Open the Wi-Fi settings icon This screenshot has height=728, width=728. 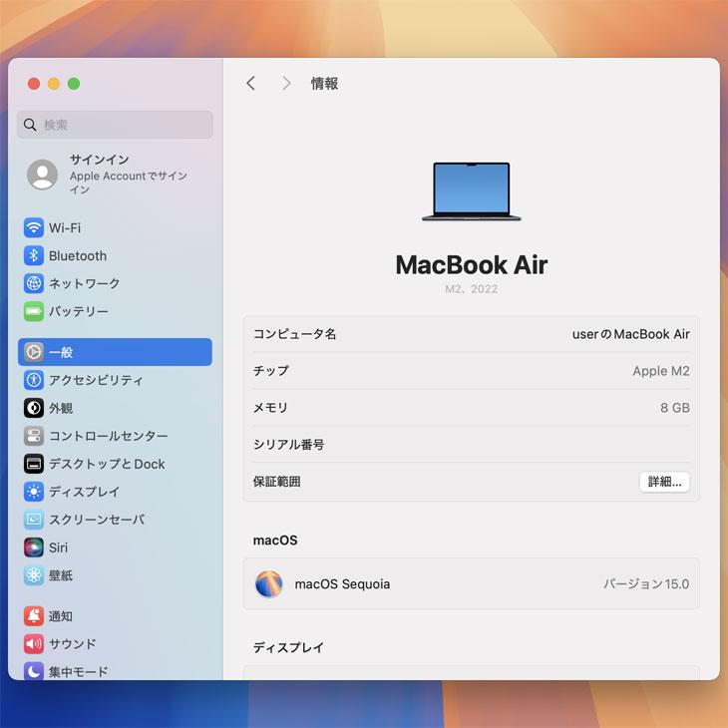(x=34, y=227)
